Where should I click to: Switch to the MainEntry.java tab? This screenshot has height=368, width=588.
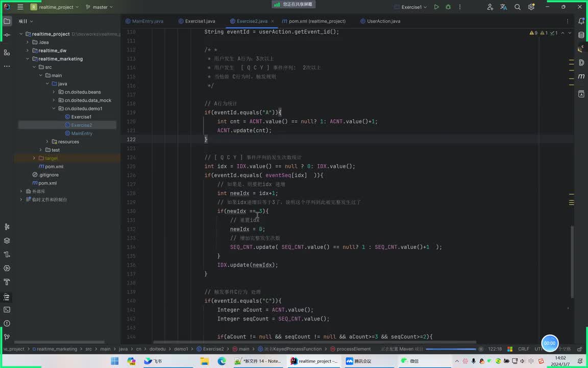tap(147, 21)
